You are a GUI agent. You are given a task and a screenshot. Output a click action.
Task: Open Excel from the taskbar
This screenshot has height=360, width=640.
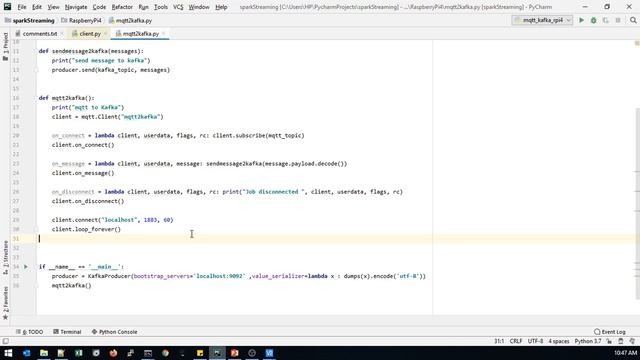(x=78, y=353)
